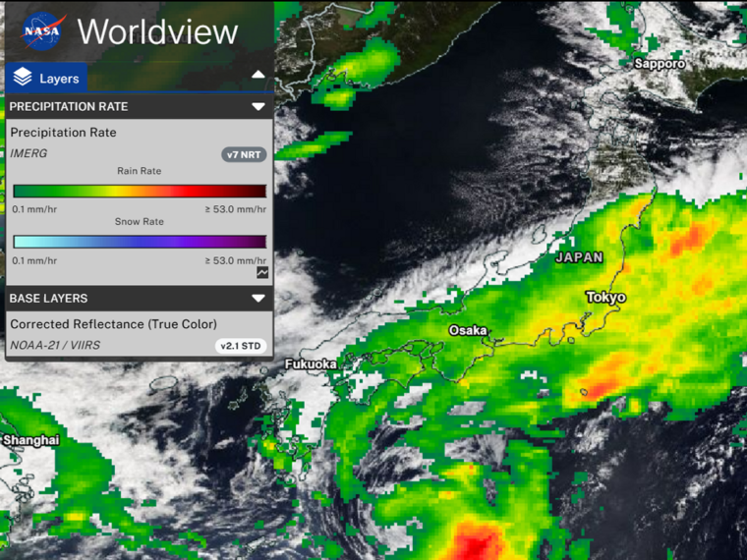
Task: Click the PRECIPITATION RATE header label
Action: click(69, 107)
